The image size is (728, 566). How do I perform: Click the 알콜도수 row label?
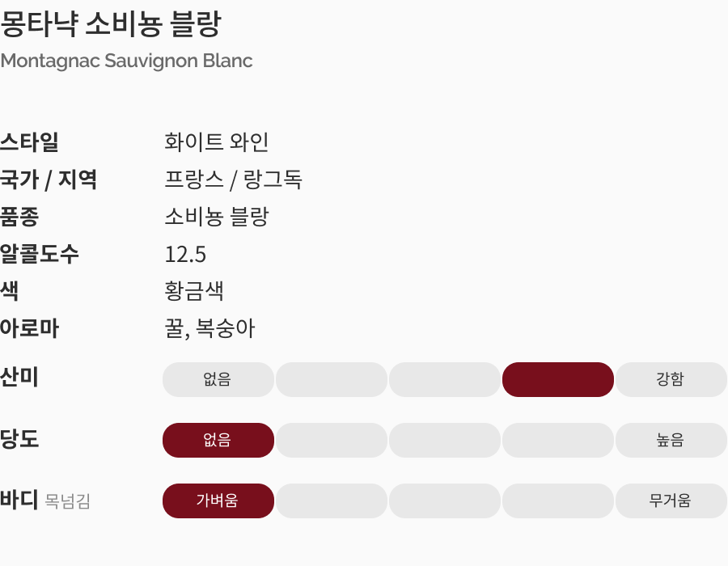coord(40,254)
